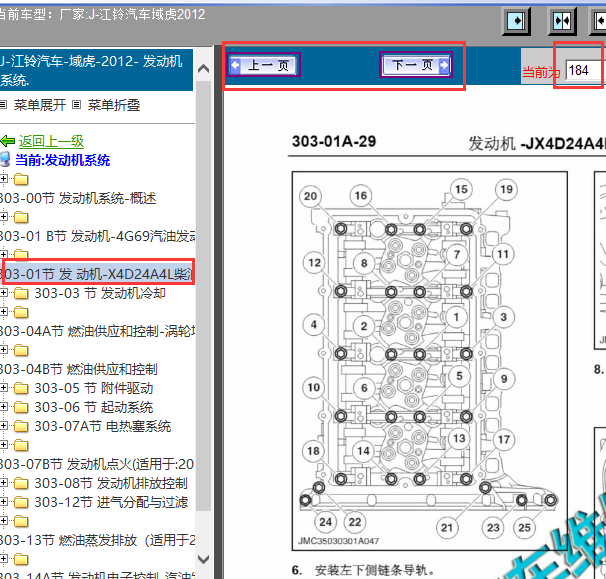The height and width of the screenshot is (579, 606).
Task: Click the toolbar icon with single right arrow
Action: [516, 20]
